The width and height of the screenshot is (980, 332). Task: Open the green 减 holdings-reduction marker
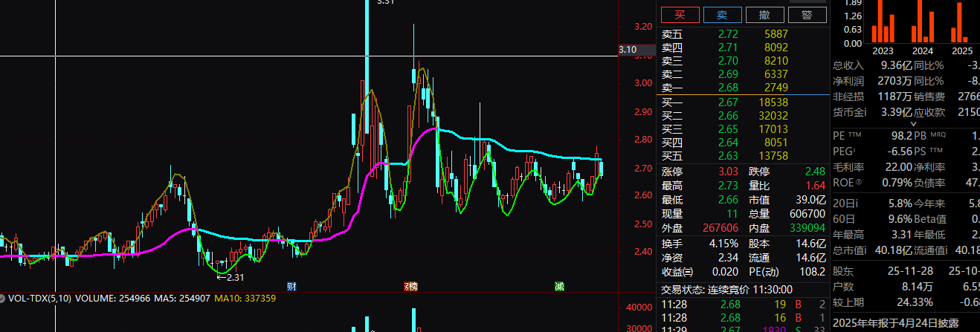pos(558,287)
